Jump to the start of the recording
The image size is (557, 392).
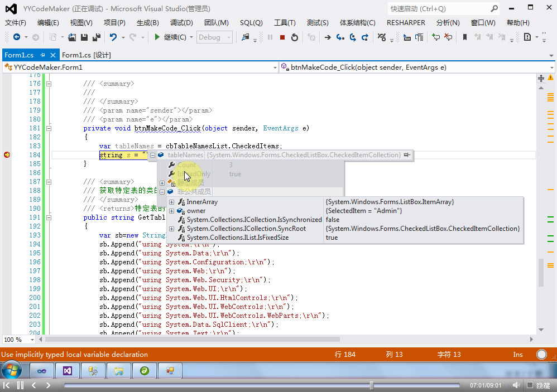tap(6, 385)
